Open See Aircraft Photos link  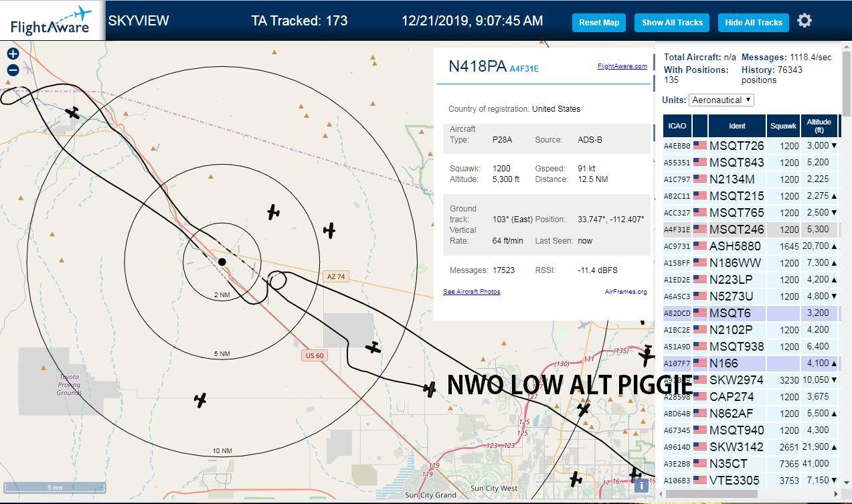click(471, 292)
